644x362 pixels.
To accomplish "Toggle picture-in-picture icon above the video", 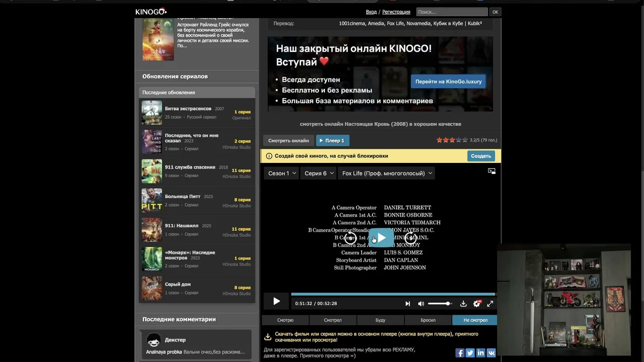I will click(492, 171).
